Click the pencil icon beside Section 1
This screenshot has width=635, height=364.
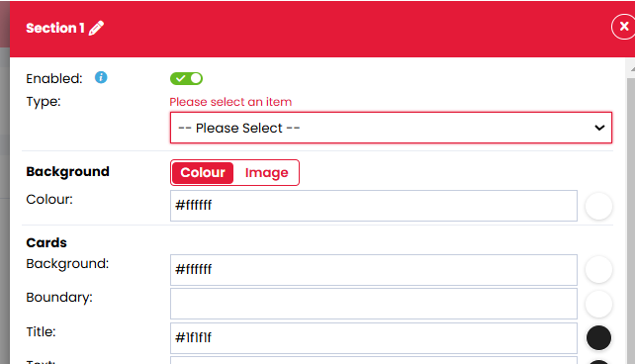pyautogui.click(x=96, y=28)
